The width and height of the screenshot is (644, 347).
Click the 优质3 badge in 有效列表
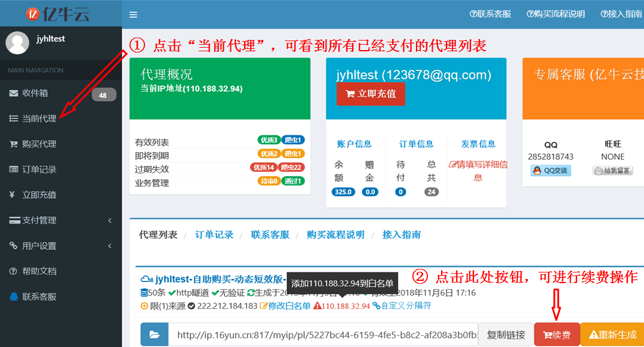tap(269, 140)
